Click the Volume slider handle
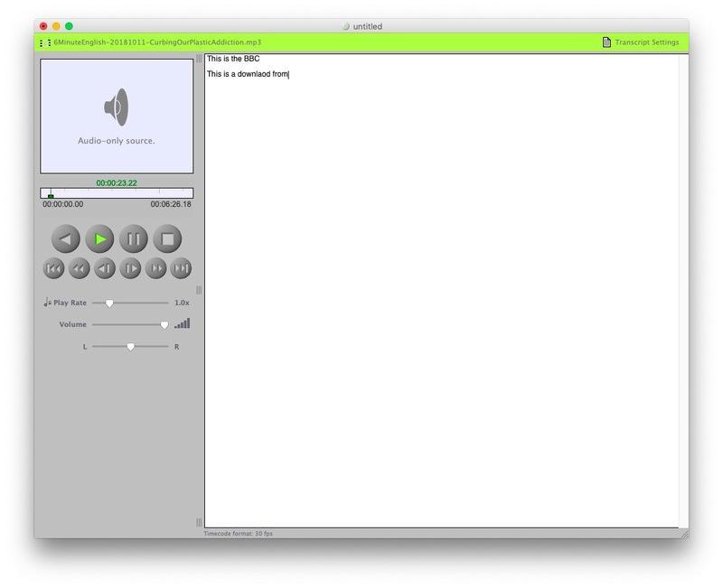The width and height of the screenshot is (723, 588). point(164,325)
